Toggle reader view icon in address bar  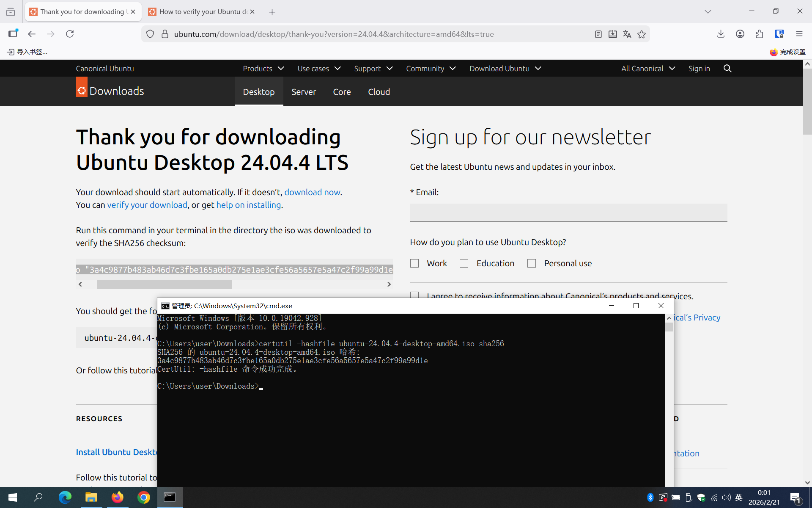coord(598,34)
